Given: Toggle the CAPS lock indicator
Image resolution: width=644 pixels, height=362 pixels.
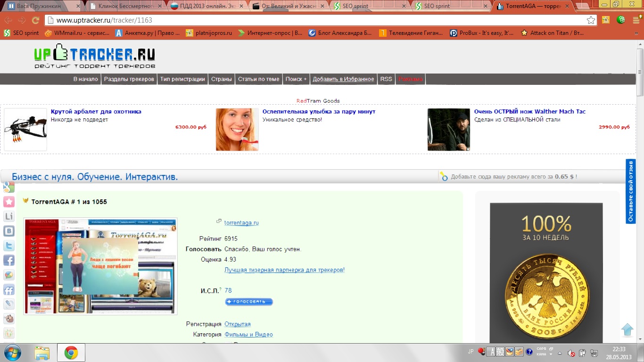Looking at the screenshot, I should [541, 350].
